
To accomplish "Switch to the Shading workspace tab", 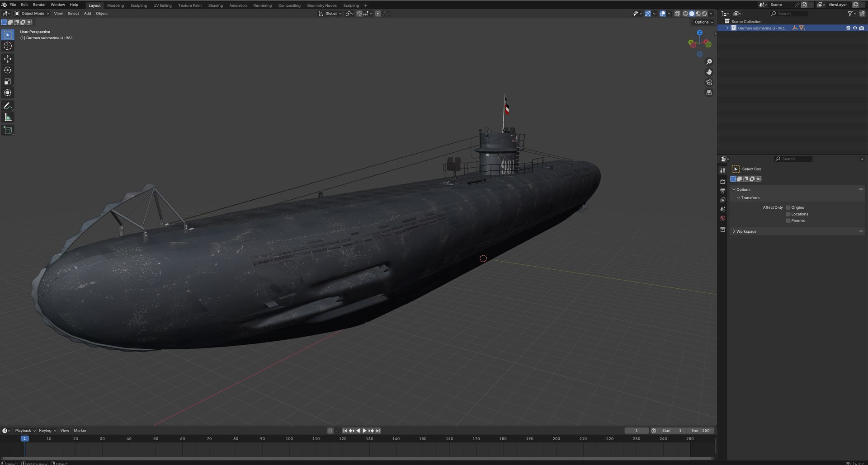I will pos(215,5).
